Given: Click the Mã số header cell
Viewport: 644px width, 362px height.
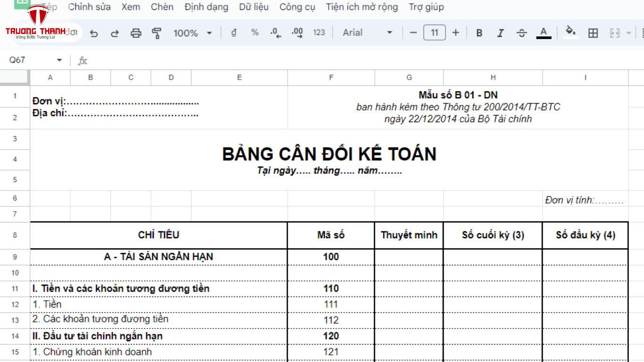Looking at the screenshot, I should pyautogui.click(x=331, y=235).
